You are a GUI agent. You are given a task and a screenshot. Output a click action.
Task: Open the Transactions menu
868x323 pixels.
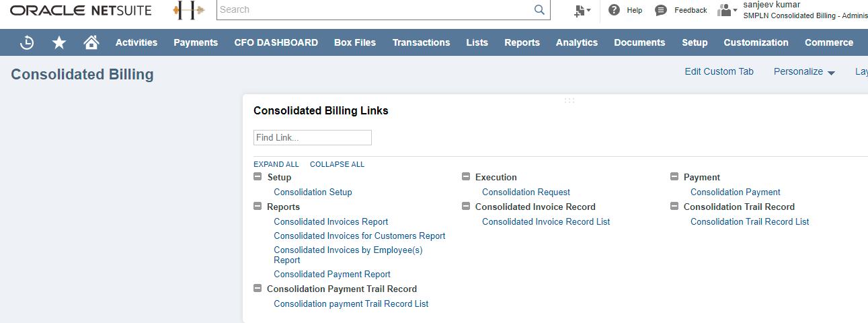tap(421, 42)
